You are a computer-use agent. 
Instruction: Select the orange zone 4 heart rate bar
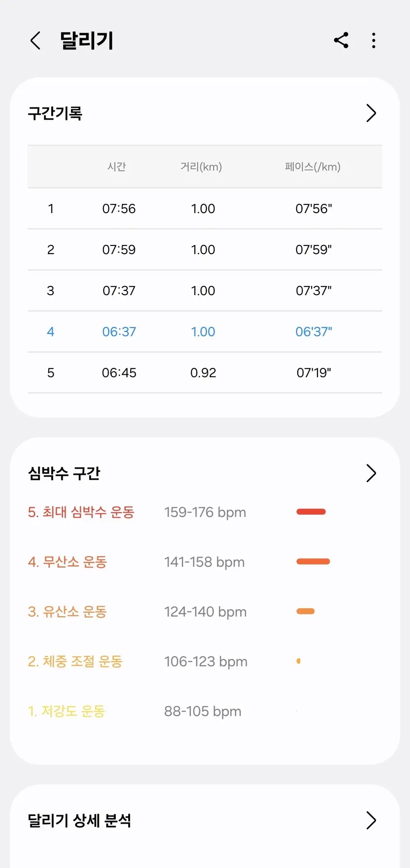click(313, 561)
